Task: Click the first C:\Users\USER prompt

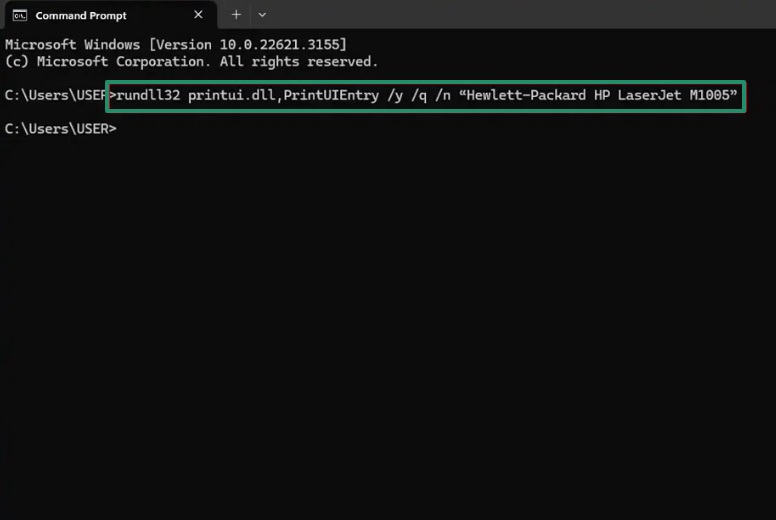Action: click(56, 96)
